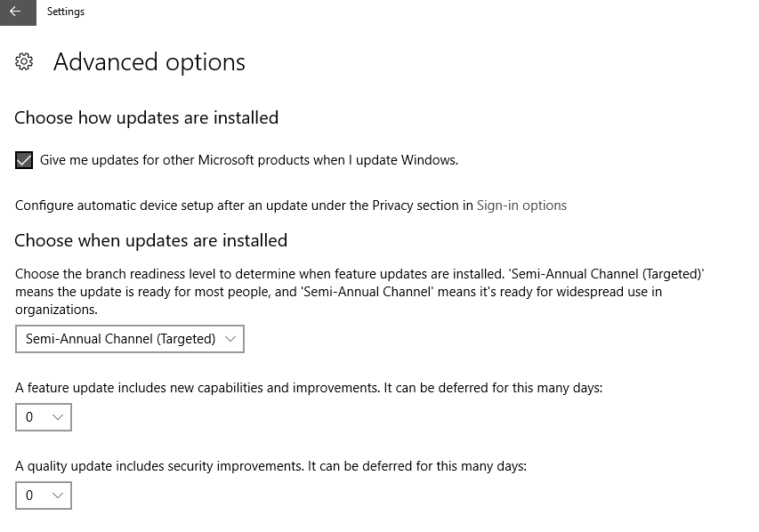Click the back arrow in the title bar
This screenshot has height=532, width=759.
(16, 12)
